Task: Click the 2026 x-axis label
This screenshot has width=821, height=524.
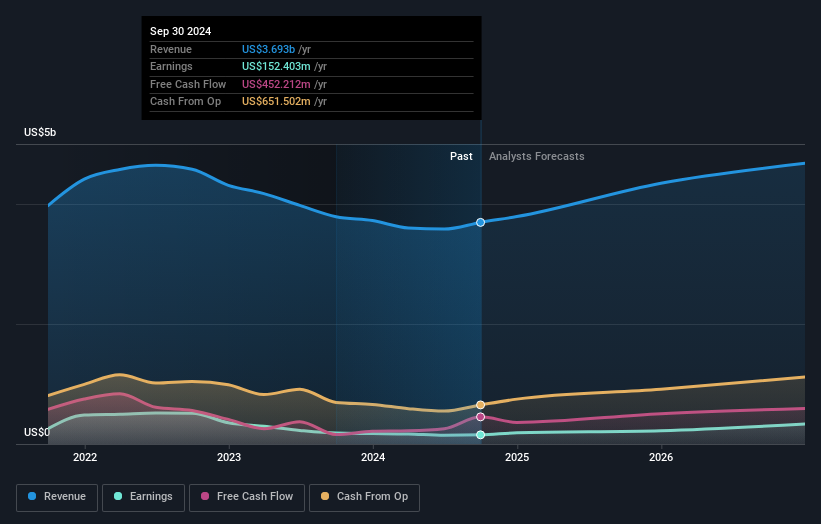Action: pyautogui.click(x=661, y=457)
